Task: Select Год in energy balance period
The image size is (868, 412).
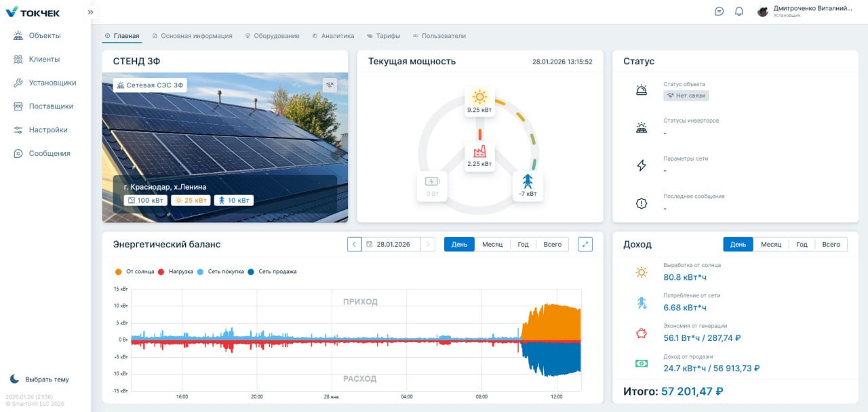Action: [x=523, y=244]
